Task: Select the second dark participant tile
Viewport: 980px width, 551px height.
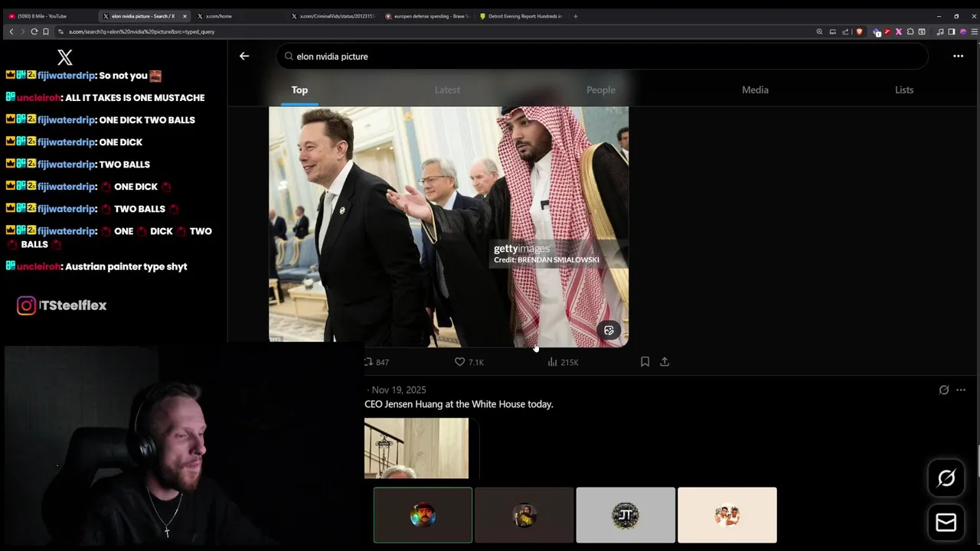Action: [x=524, y=515]
